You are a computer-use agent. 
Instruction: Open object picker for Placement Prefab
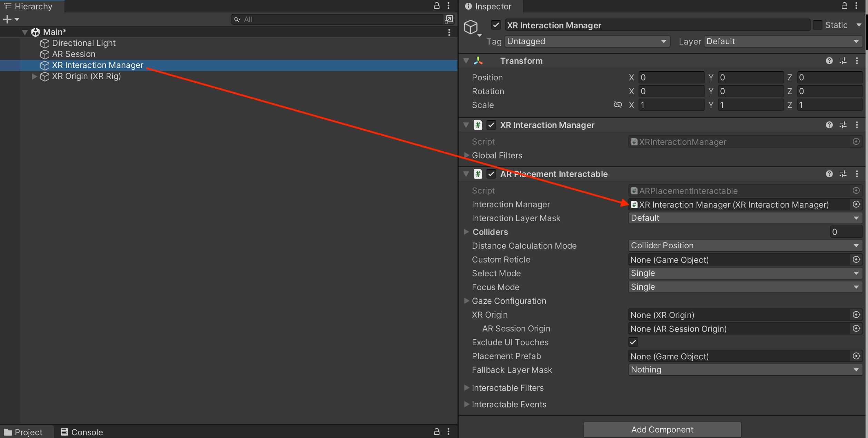856,356
